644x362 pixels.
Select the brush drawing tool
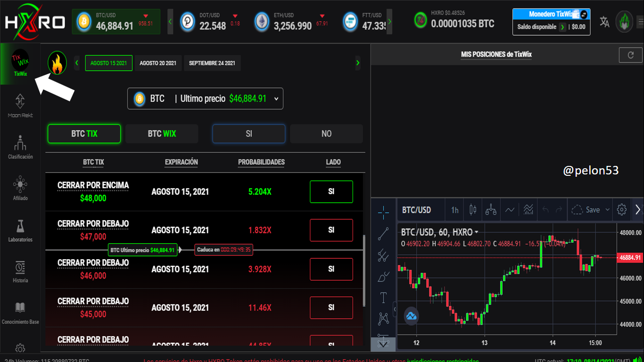click(383, 277)
